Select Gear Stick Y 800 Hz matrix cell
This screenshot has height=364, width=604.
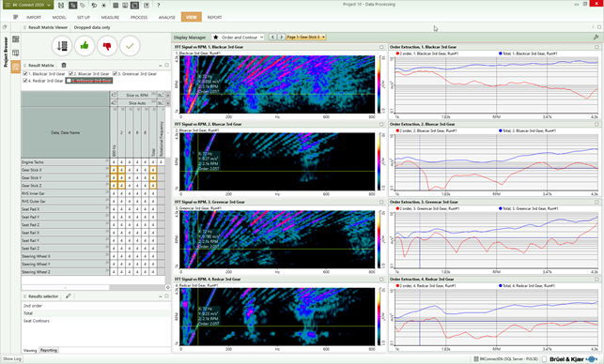[x=114, y=177]
